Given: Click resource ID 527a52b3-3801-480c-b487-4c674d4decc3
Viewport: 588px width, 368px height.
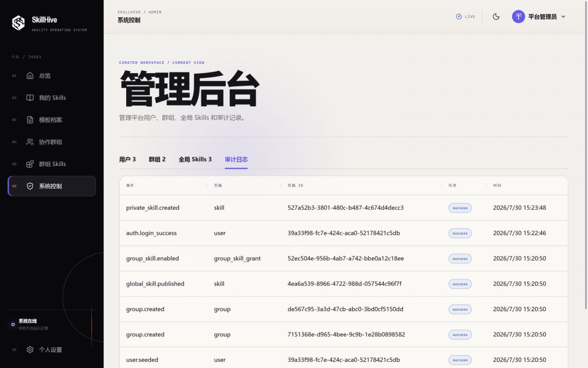Looking at the screenshot, I should point(345,207).
